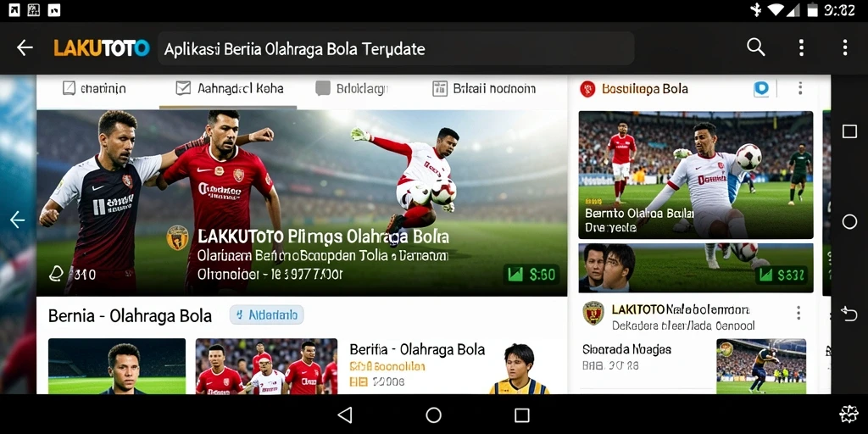Screen dimensions: 868x434
Task: Click the grid icon on Bakaii nodnoim tab
Action: [x=440, y=88]
